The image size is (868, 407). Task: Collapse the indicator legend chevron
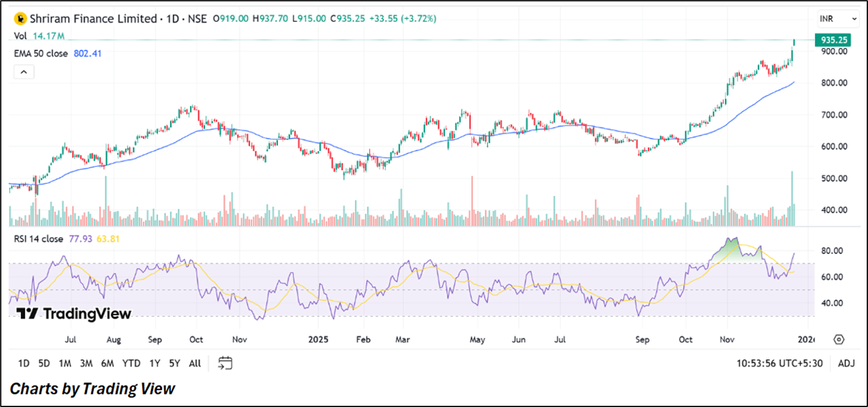click(24, 72)
